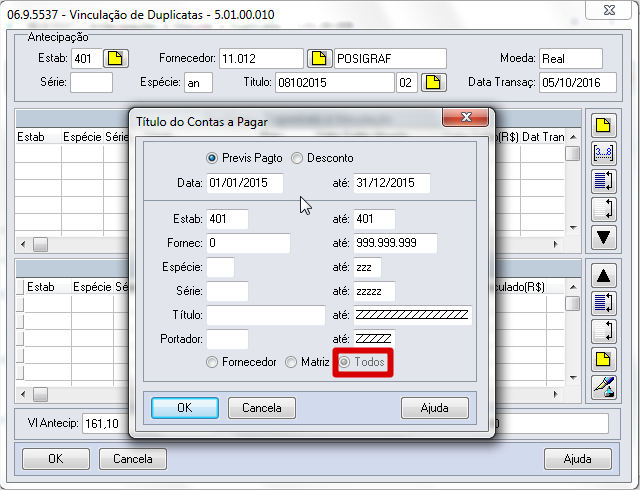
Task: Click yellow note icon at top of upper toolbar
Action: (603, 125)
